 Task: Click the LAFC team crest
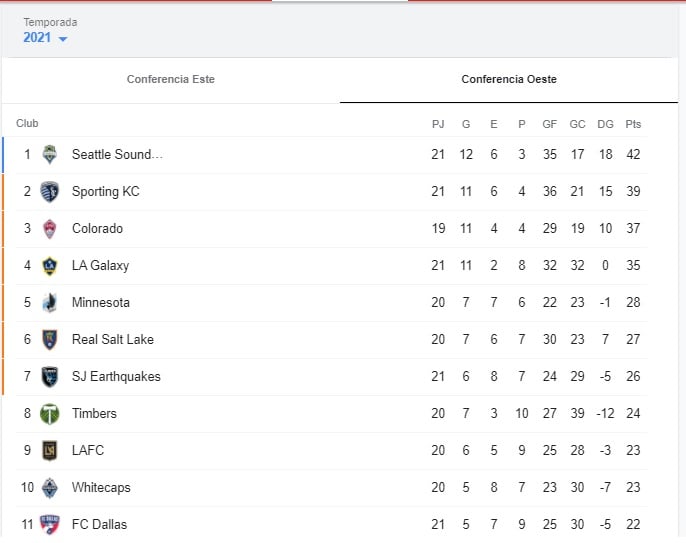pos(49,451)
